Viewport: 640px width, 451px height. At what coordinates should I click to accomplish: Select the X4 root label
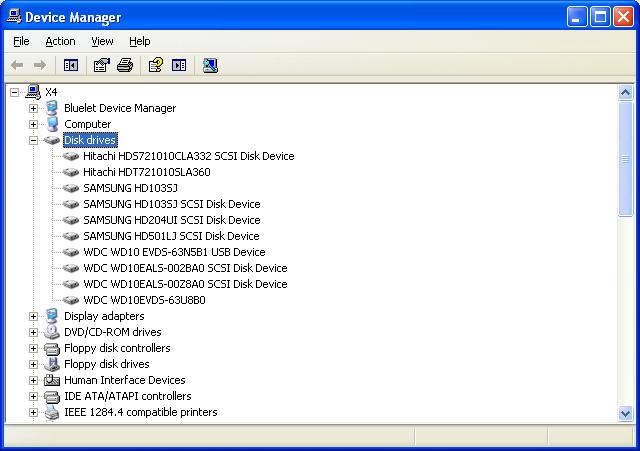click(x=51, y=92)
